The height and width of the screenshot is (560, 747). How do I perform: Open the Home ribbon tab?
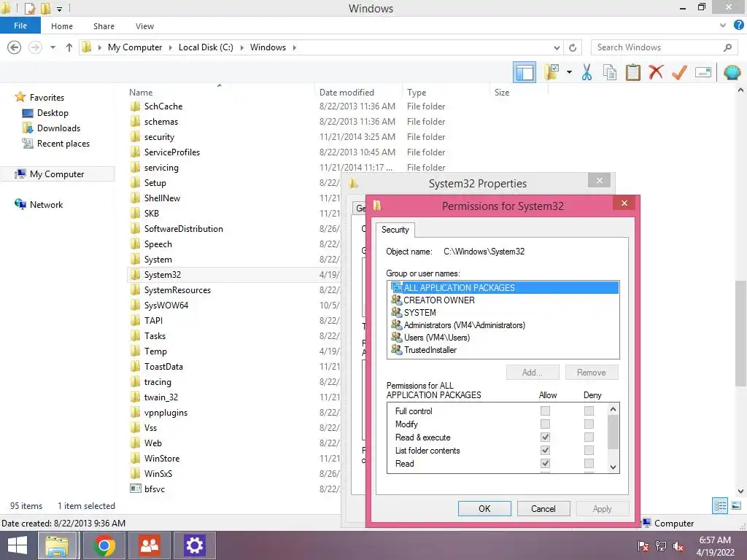coord(62,26)
